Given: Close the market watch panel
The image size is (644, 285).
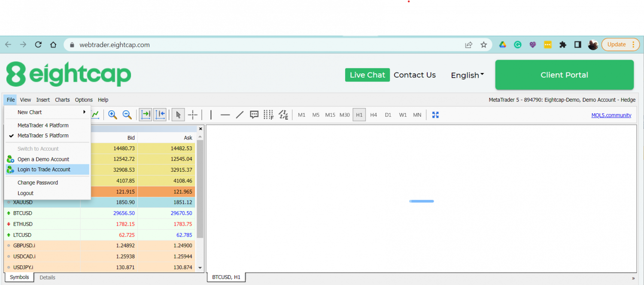Looking at the screenshot, I should pyautogui.click(x=200, y=129).
